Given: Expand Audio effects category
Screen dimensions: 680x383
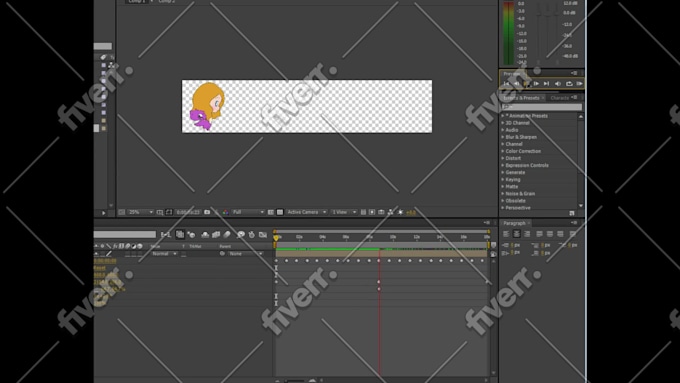Looking at the screenshot, I should 503,130.
